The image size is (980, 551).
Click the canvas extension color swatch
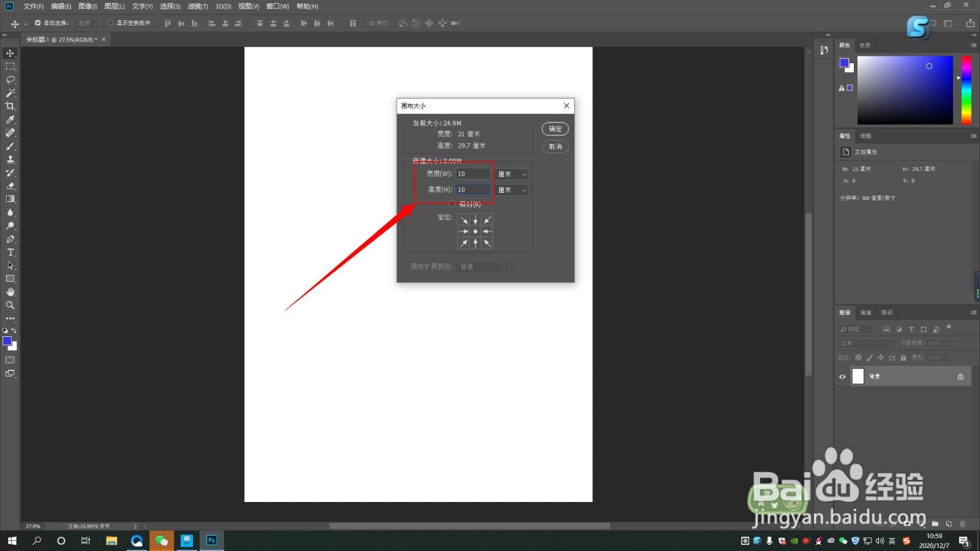pos(510,266)
